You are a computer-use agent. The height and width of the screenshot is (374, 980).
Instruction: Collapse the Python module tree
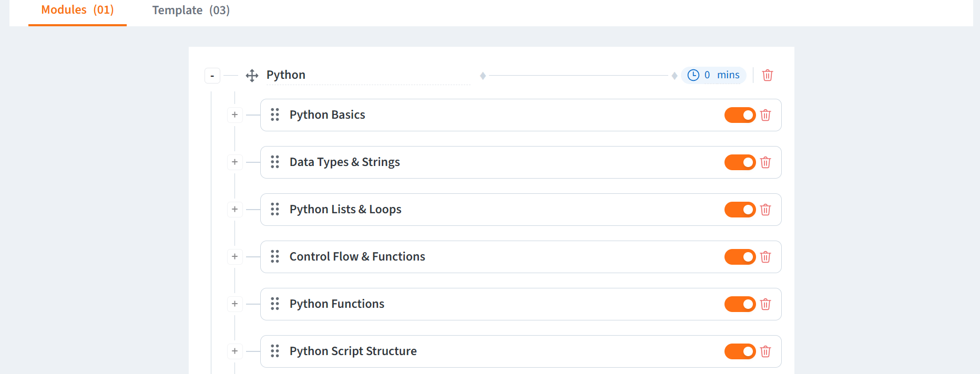212,76
